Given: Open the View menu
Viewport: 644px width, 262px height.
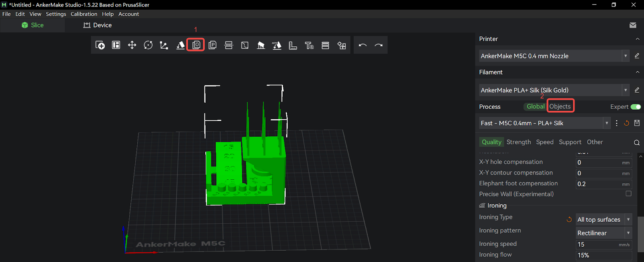Looking at the screenshot, I should click(35, 14).
